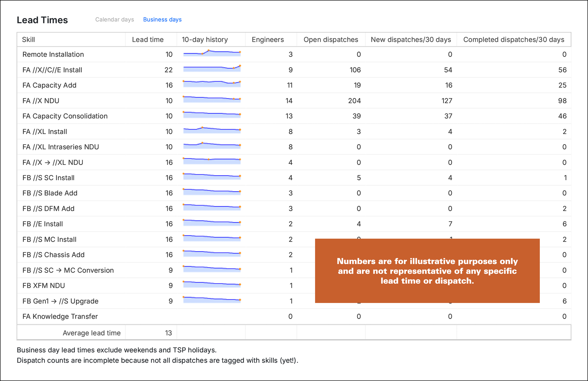Click the Average lead time value 13
The width and height of the screenshot is (588, 381).
tap(168, 333)
